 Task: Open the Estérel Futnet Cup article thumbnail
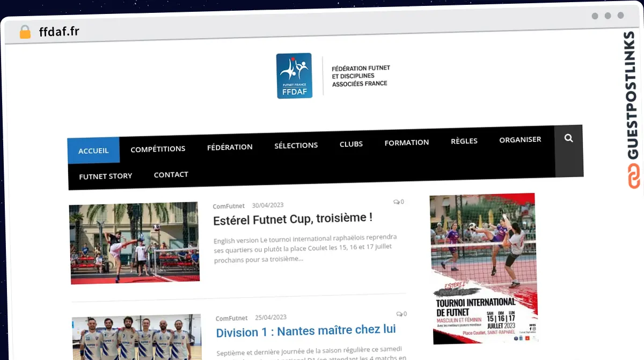134,243
